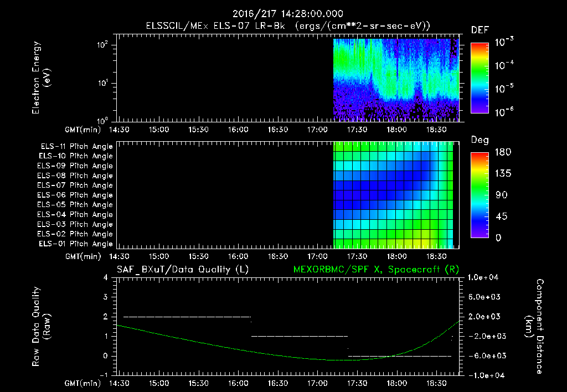The height and width of the screenshot is (392, 567).
Task: Select the ELS-05 Pitch Angle row label
Action: tap(75, 205)
